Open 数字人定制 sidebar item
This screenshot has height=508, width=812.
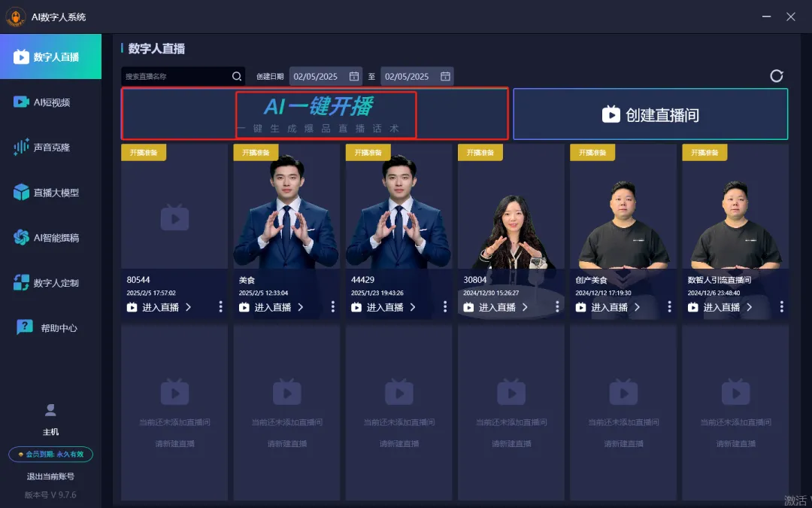pyautogui.click(x=51, y=282)
